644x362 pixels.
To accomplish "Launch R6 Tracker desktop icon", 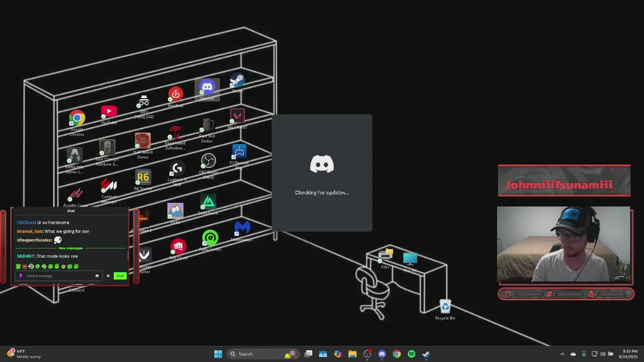I will [143, 180].
